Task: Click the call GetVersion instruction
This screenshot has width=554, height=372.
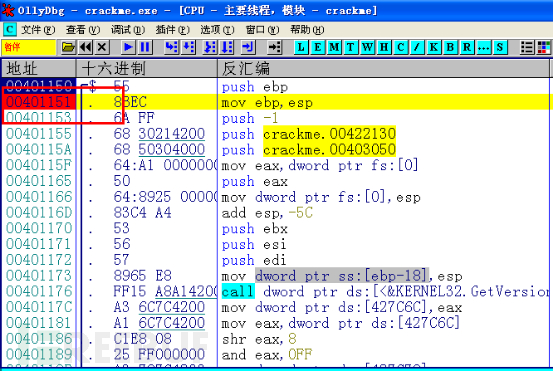Action: click(385, 291)
